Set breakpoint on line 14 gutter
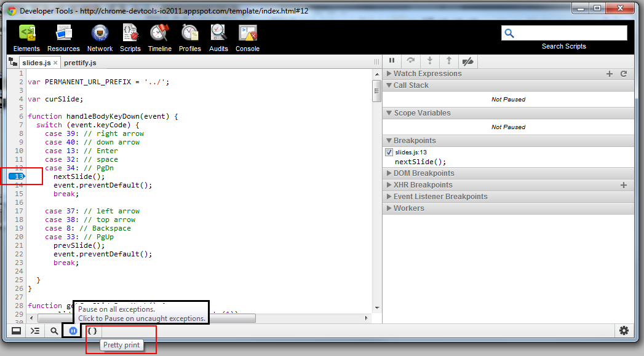Image resolution: width=644 pixels, height=356 pixels. (x=18, y=185)
